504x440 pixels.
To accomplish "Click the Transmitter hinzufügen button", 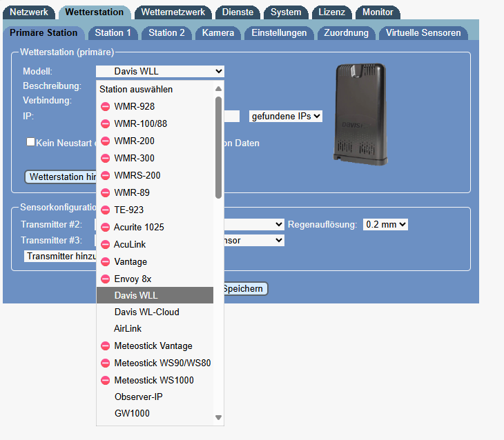I will pyautogui.click(x=61, y=257).
